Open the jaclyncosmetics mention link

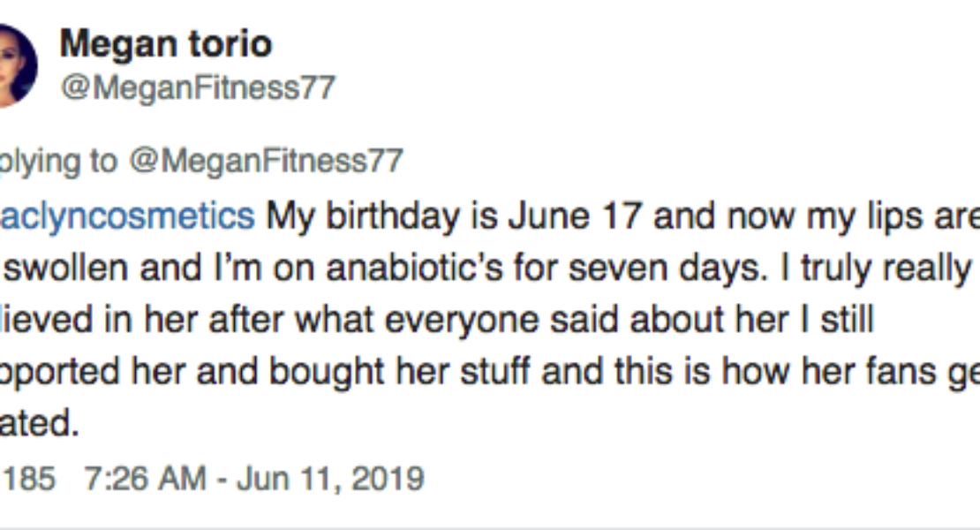126,216
